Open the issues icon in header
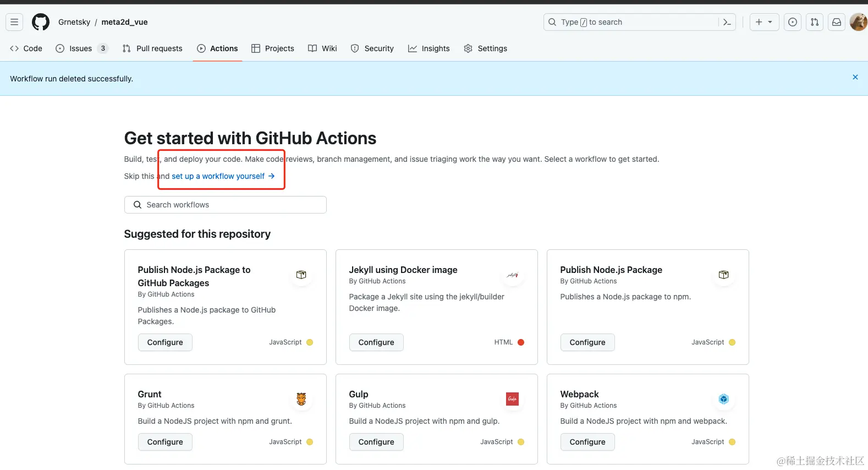 click(x=792, y=22)
